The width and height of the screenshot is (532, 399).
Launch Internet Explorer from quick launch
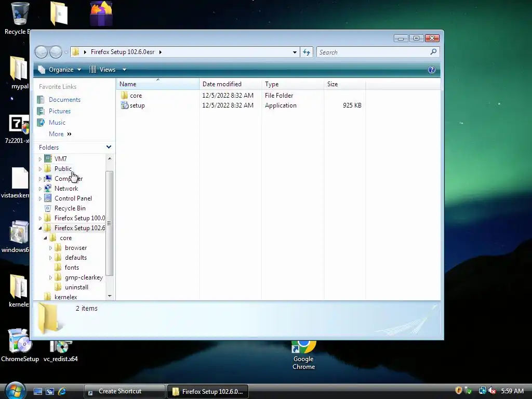coord(62,391)
